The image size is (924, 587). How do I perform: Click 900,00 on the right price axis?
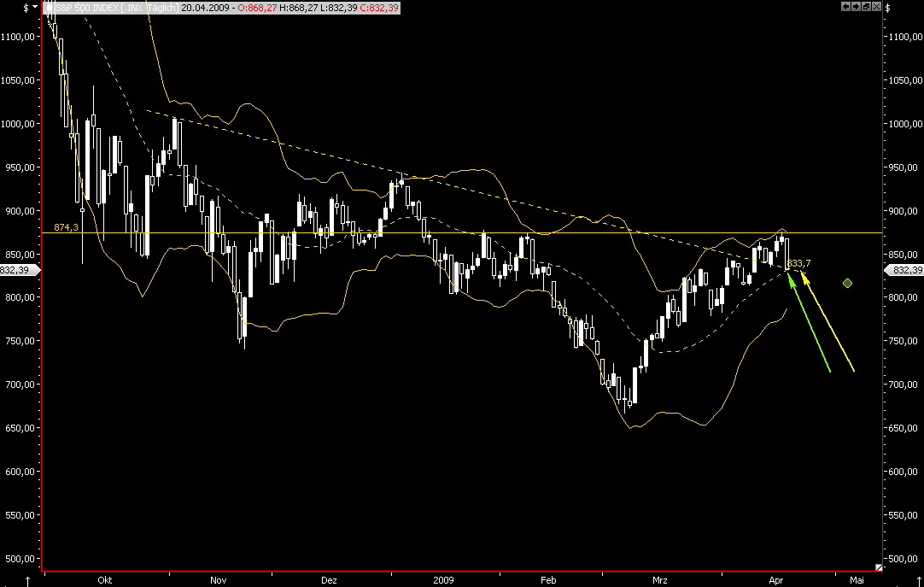coord(904,211)
